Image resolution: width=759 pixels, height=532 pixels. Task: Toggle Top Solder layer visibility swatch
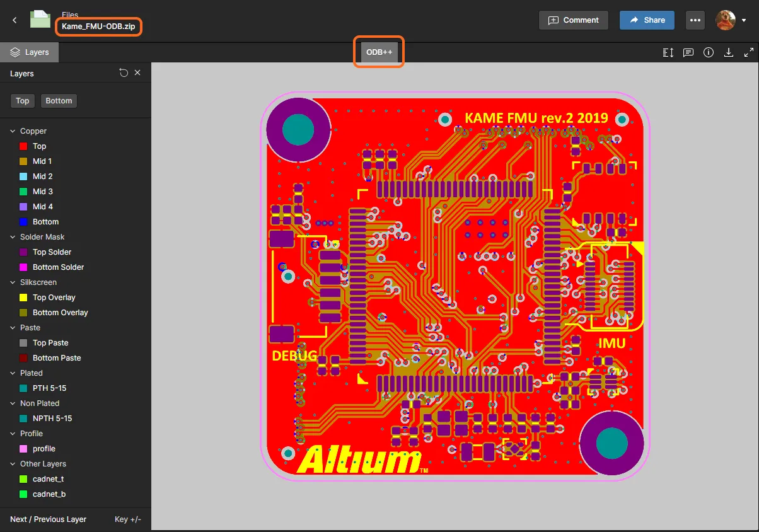pyautogui.click(x=24, y=252)
